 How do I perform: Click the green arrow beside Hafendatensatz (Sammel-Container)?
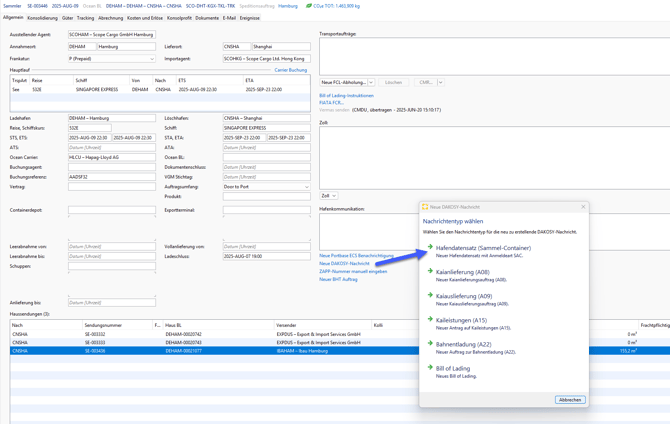click(430, 247)
